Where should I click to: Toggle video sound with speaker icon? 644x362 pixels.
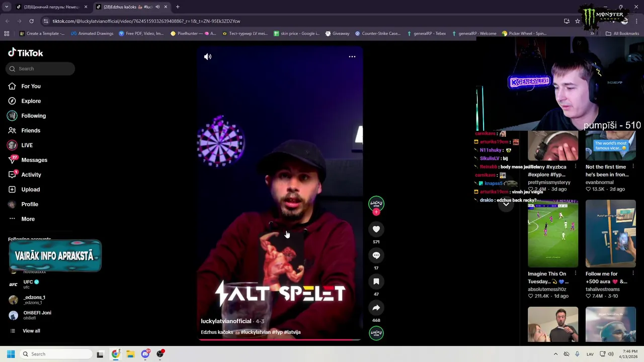pyautogui.click(x=208, y=57)
